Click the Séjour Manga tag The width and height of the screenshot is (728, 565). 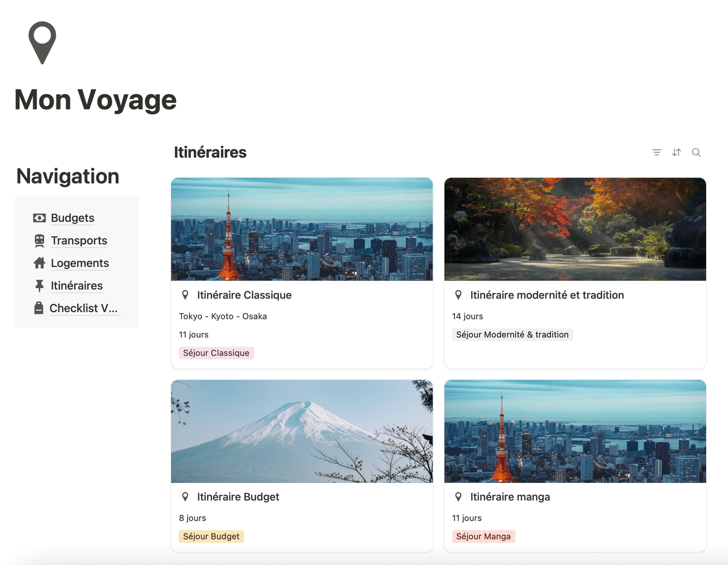click(x=483, y=536)
